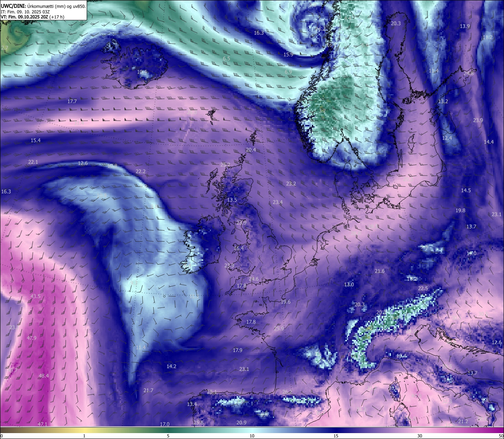Select the 22.1 value on the left side
504x439 pixels.
pyautogui.click(x=33, y=162)
